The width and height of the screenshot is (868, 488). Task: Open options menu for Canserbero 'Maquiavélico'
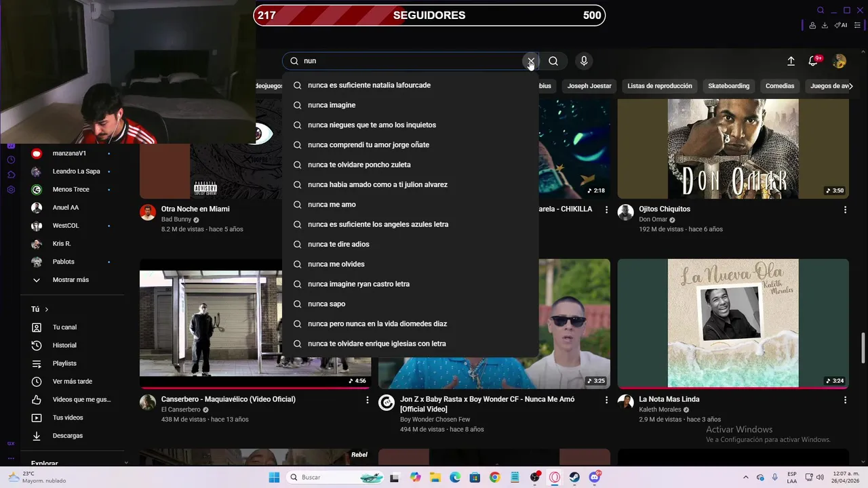coord(368,401)
